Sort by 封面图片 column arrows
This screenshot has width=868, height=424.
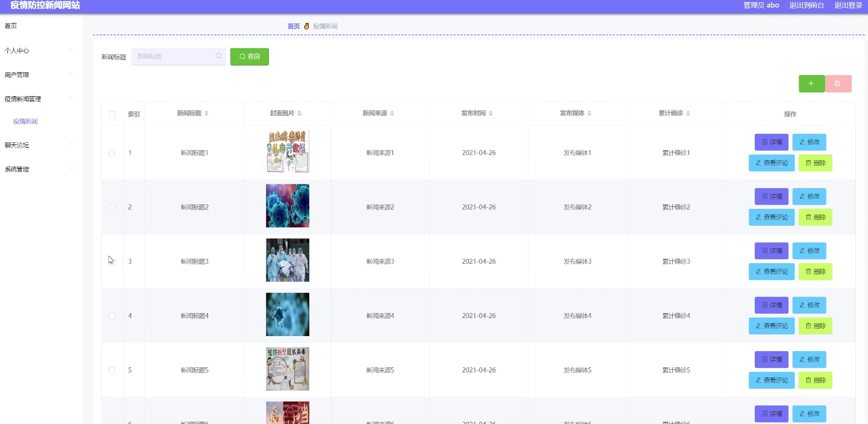pyautogui.click(x=299, y=114)
